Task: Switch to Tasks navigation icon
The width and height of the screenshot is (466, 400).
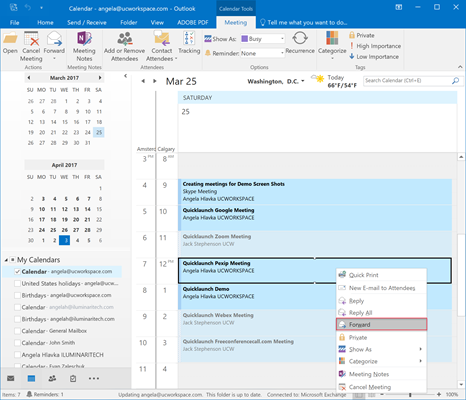Action: pos(73,378)
